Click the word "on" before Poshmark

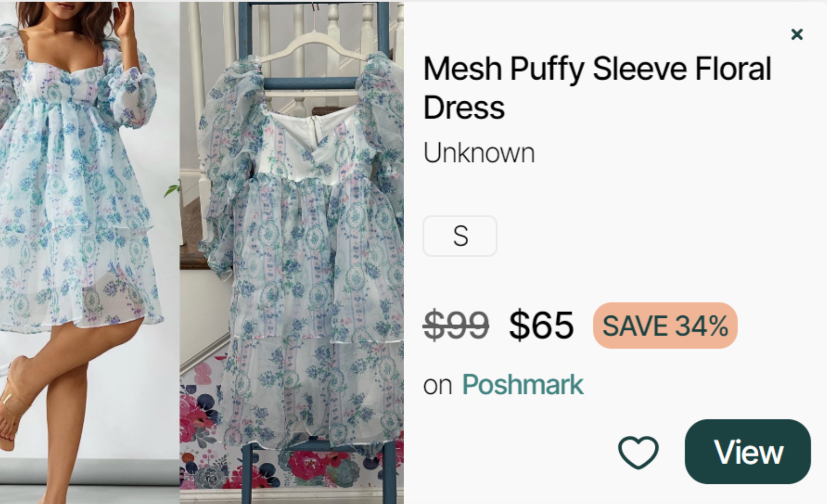(x=437, y=386)
